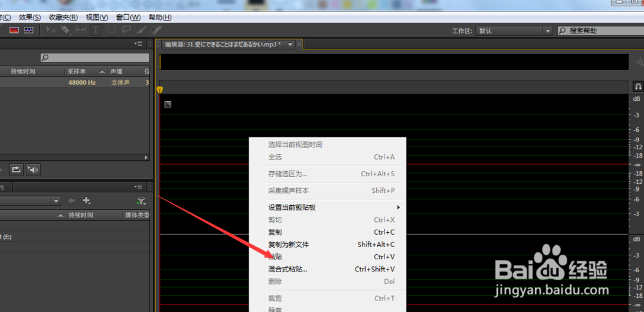Click the Files panel search field
This screenshot has height=312, width=644.
point(95,58)
